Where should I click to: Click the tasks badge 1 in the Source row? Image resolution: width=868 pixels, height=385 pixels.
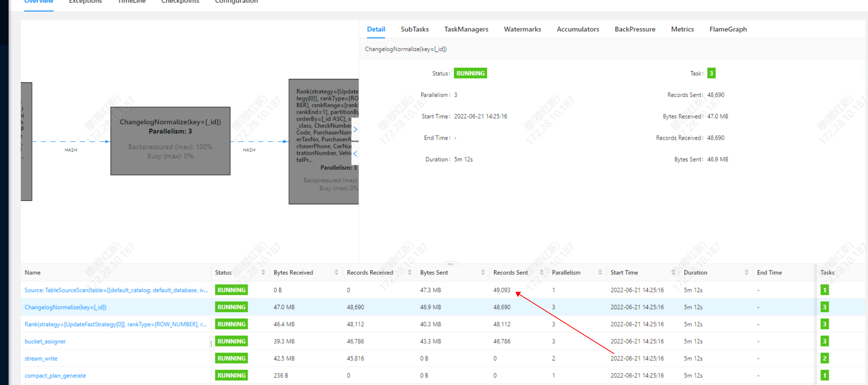pos(825,290)
